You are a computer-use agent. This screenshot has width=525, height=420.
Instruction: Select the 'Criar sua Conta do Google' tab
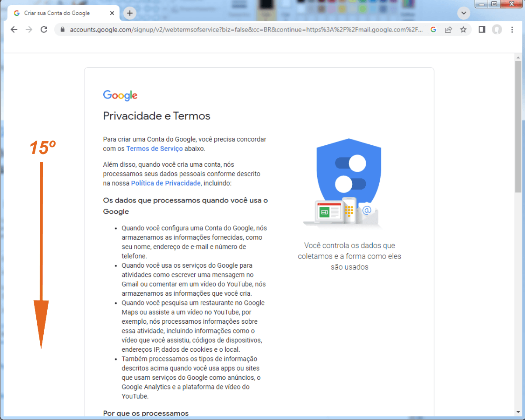pyautogui.click(x=64, y=13)
